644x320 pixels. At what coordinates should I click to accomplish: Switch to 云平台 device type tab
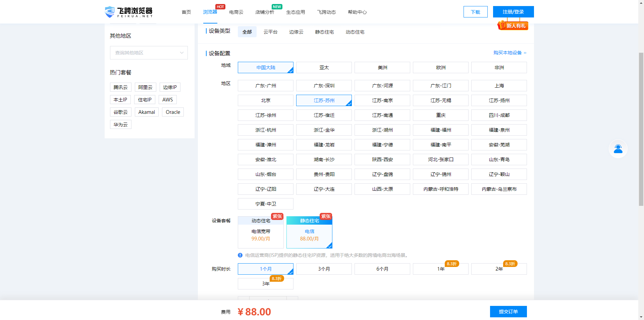click(x=270, y=32)
